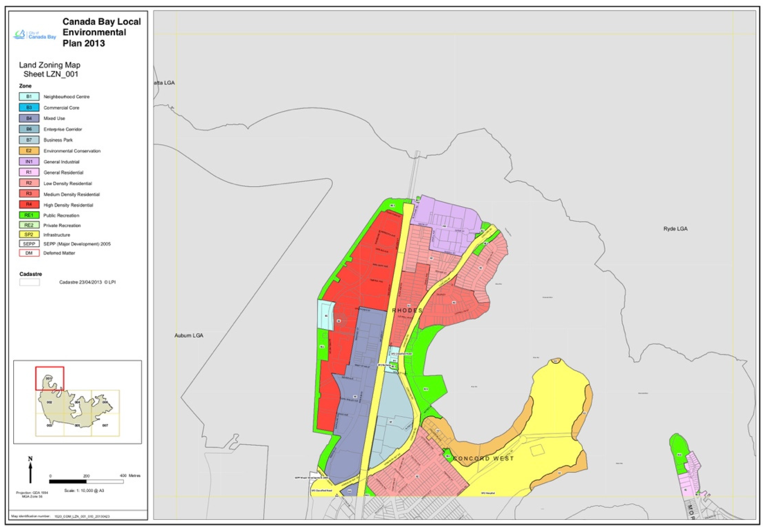Click the RE1 Public Recreation legend swatch
Image resolution: width=766 pixels, height=532 pixels.
(29, 215)
